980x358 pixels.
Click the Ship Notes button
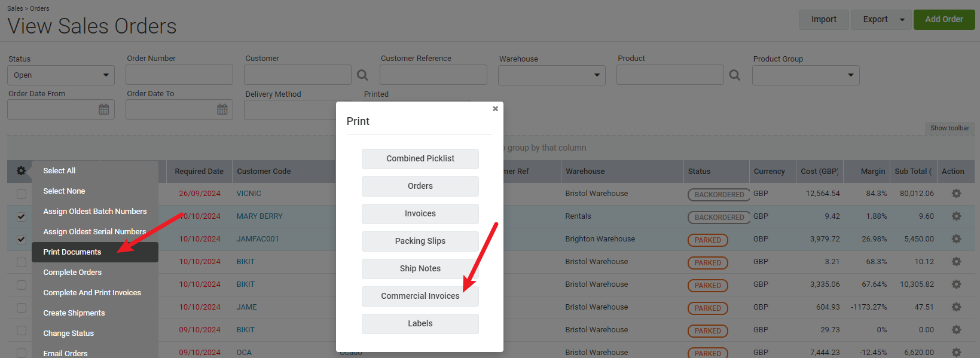420,269
